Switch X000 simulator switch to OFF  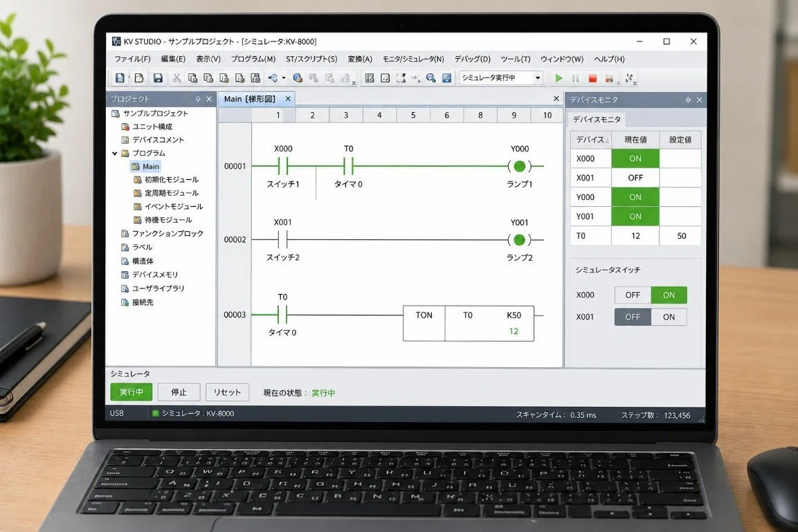pos(633,295)
